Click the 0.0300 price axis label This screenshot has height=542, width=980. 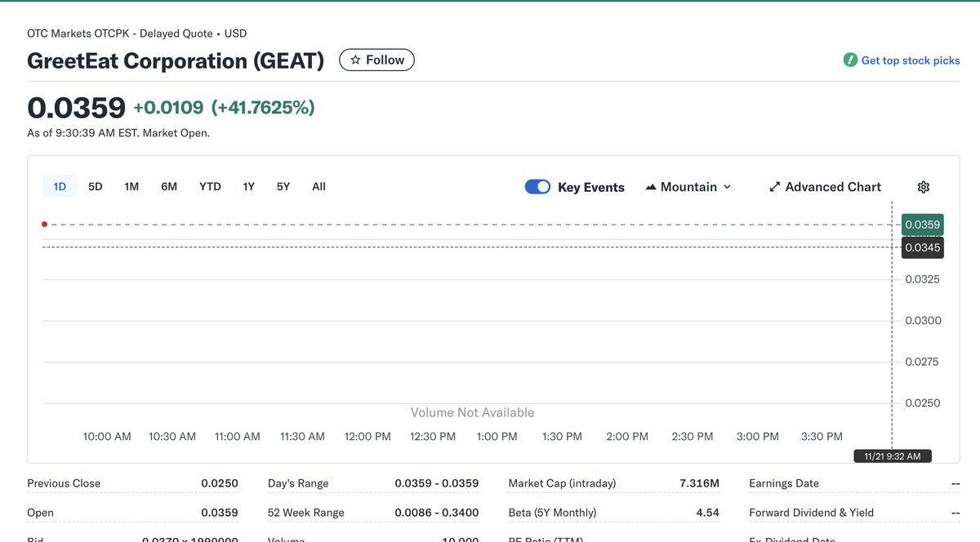[923, 321]
